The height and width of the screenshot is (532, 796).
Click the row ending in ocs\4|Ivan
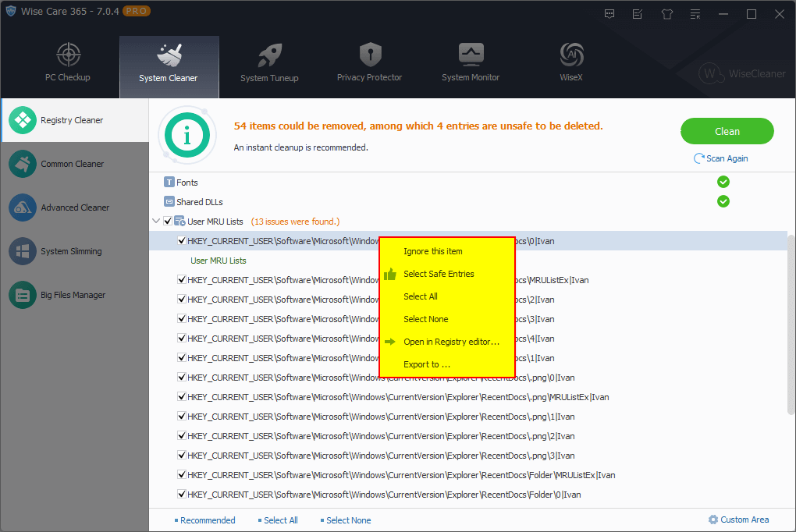[x=468, y=339]
